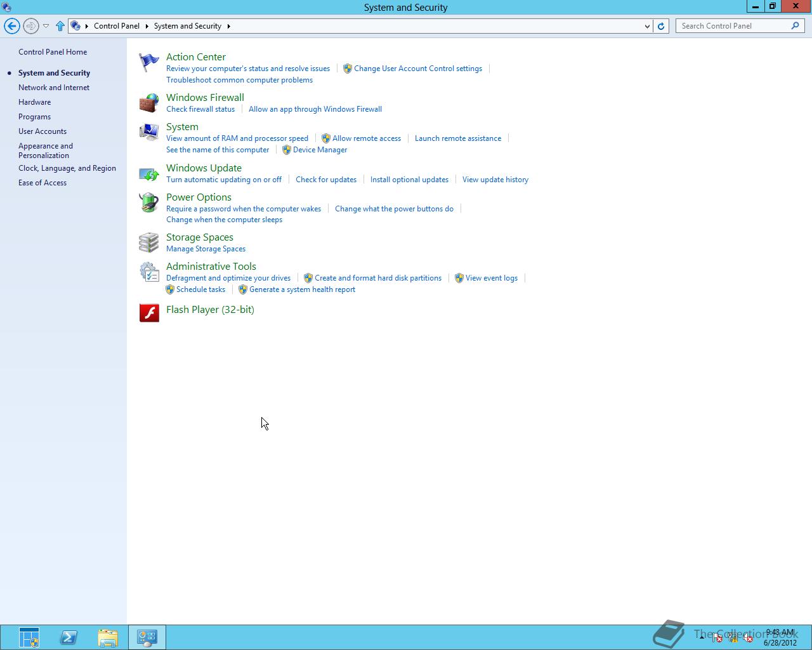Open the Power Options battery icon
Viewport: 812px width, 650px height.
point(149,202)
